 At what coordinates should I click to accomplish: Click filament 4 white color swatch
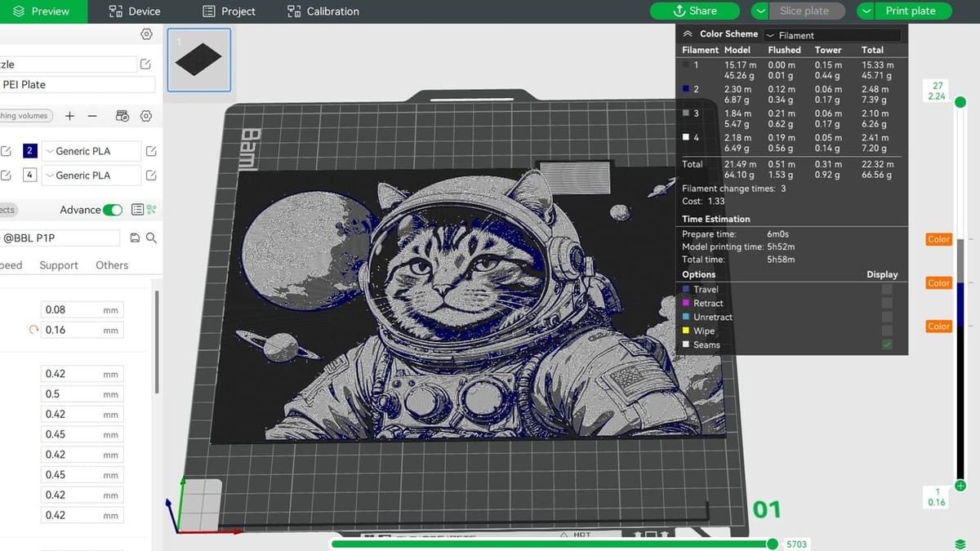click(x=29, y=176)
